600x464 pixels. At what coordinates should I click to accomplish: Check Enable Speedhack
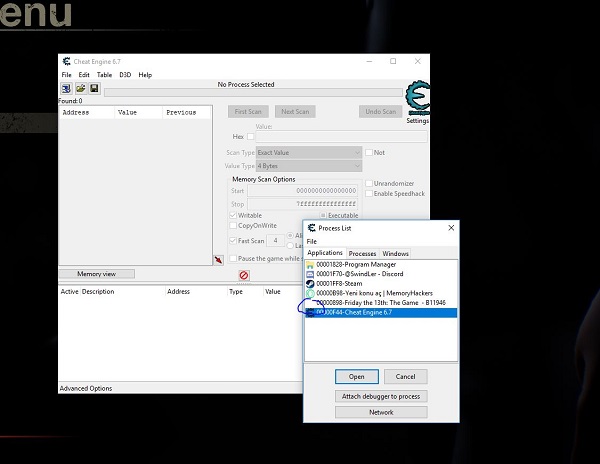click(x=369, y=194)
